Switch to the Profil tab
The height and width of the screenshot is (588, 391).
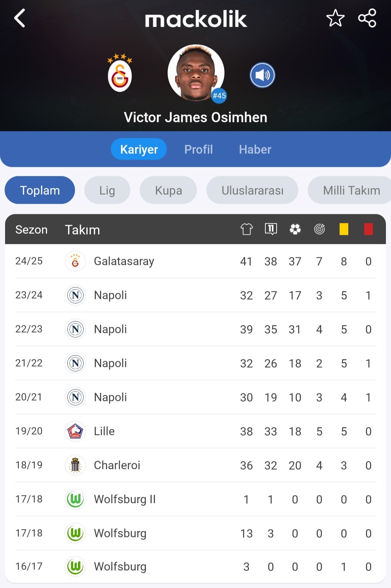198,149
